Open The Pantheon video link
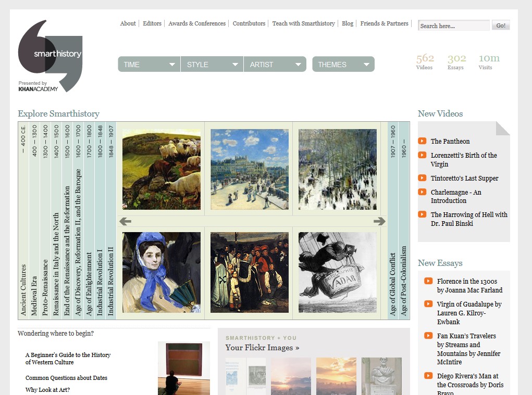Image resolution: width=532 pixels, height=395 pixels. tap(450, 141)
